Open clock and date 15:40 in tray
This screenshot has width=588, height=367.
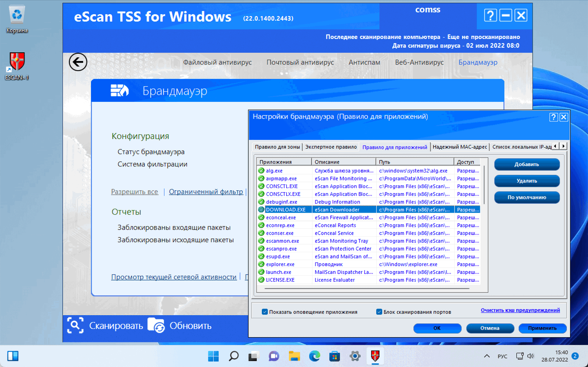click(555, 356)
